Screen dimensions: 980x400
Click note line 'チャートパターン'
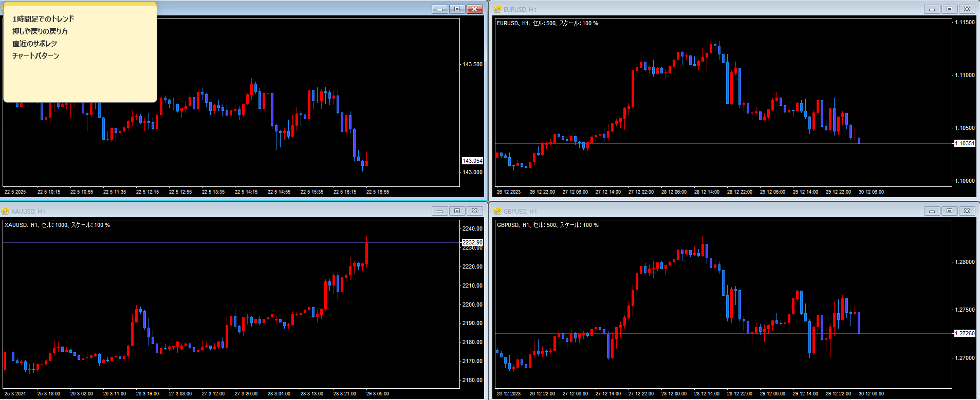pos(35,56)
